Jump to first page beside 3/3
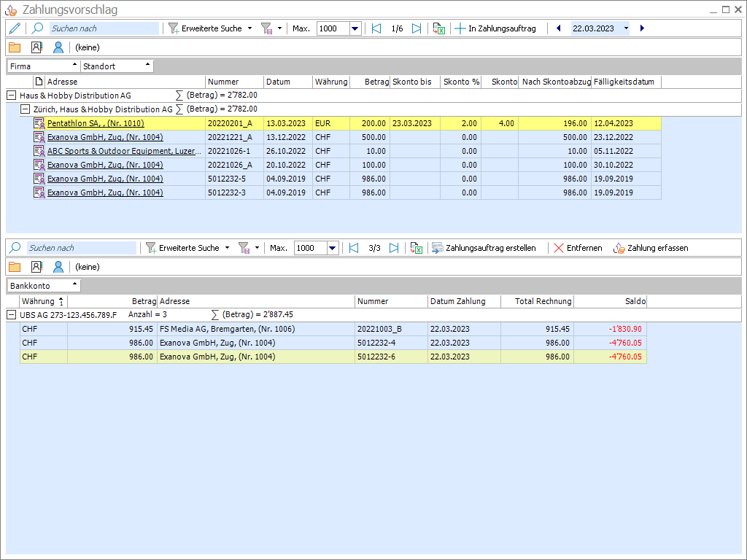The image size is (747, 560). [354, 248]
